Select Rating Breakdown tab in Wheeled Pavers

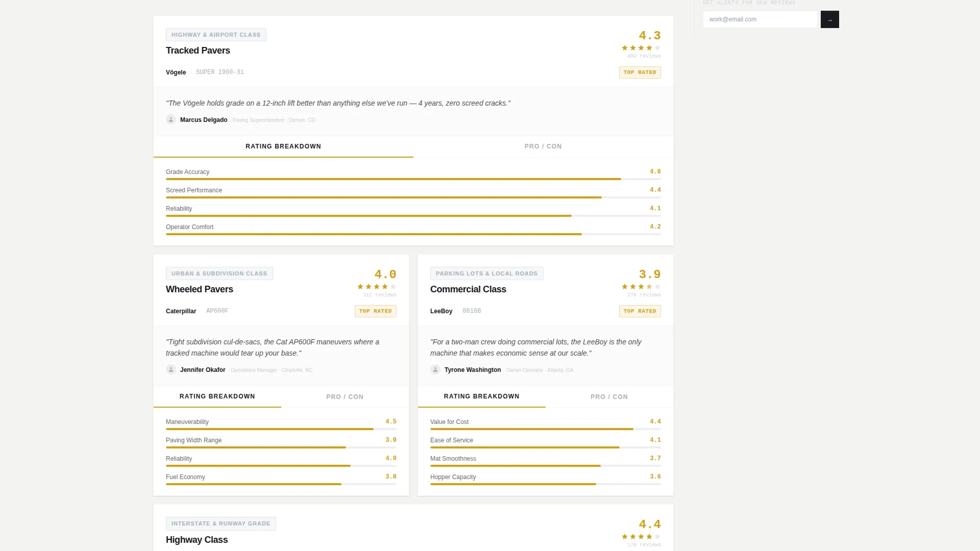(x=217, y=396)
